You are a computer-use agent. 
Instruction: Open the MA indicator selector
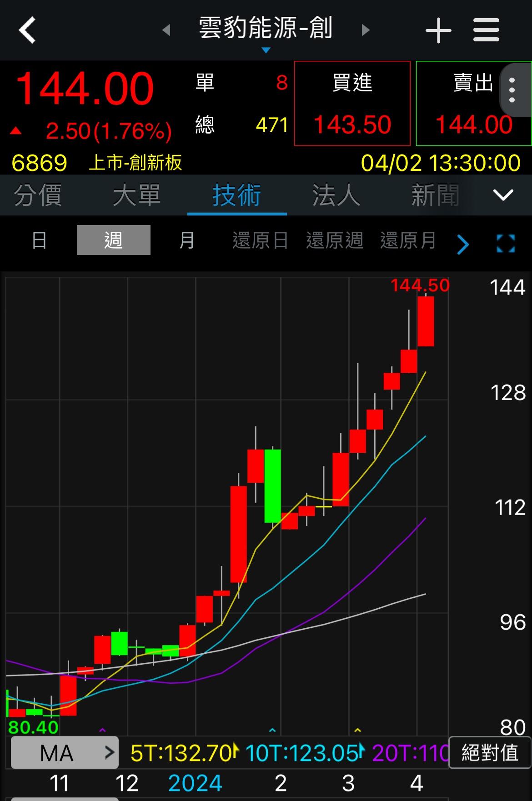pos(65,753)
